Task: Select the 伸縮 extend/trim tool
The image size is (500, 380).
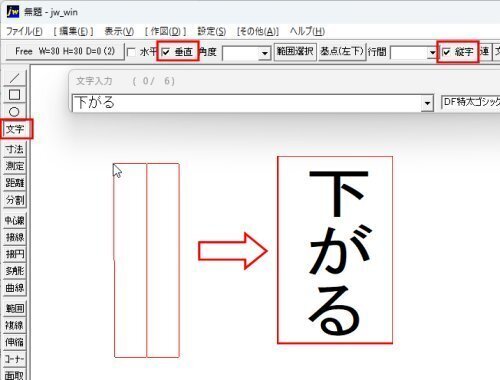Action: 15,342
